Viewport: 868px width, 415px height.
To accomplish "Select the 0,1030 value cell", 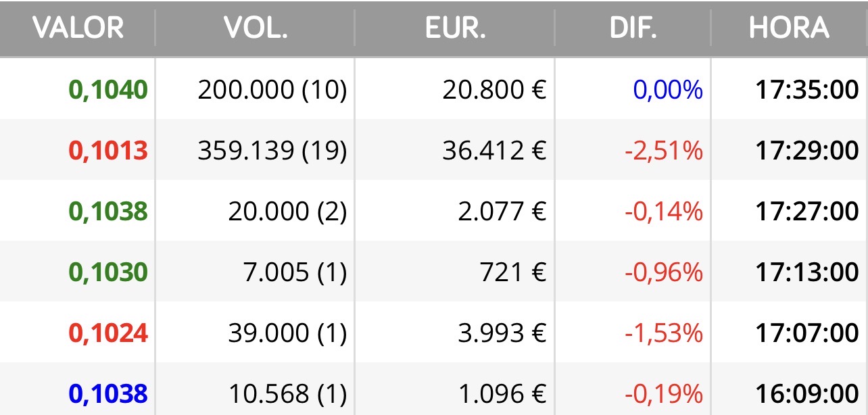I will pyautogui.click(x=108, y=272).
